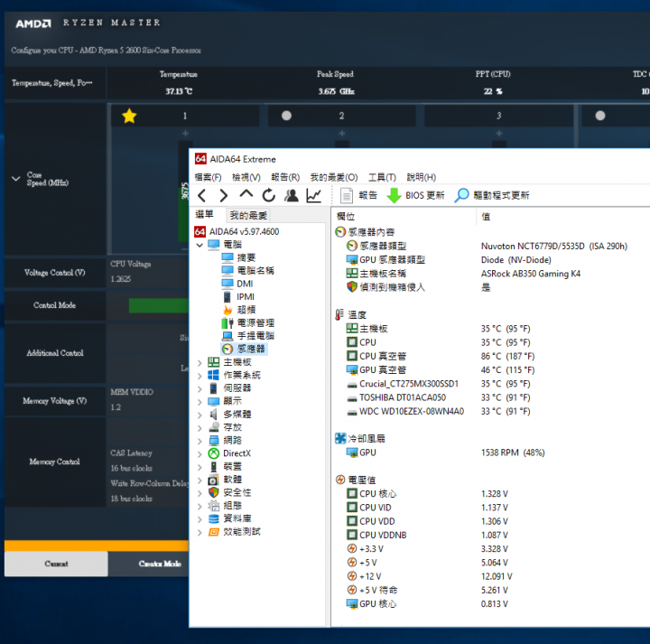The width and height of the screenshot is (650, 644).
Task: Click the 報告 report toolbar button
Action: coord(358,195)
